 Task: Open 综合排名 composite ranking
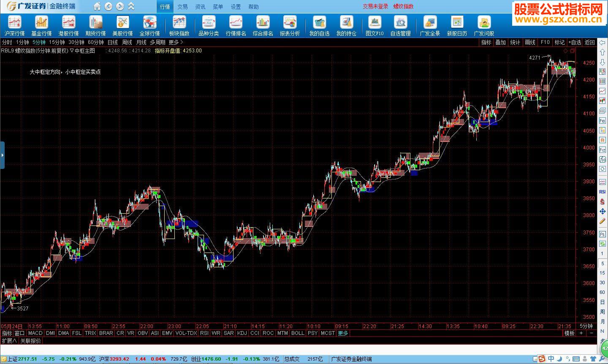tap(263, 26)
